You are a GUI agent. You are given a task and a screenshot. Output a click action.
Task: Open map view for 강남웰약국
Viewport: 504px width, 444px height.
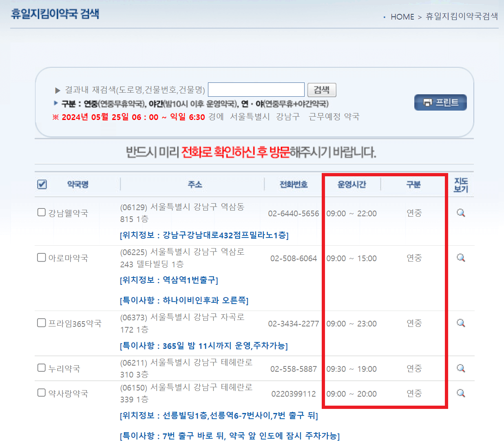click(460, 213)
